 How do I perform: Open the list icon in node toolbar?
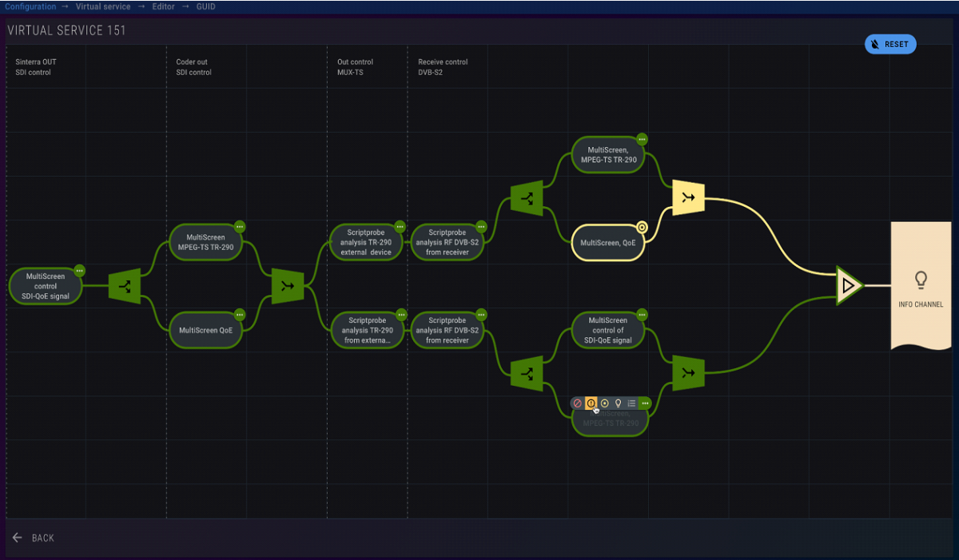(631, 403)
